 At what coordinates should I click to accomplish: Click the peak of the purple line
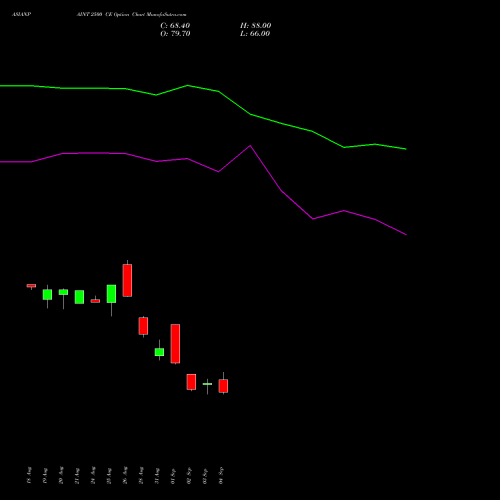pyautogui.click(x=250, y=146)
